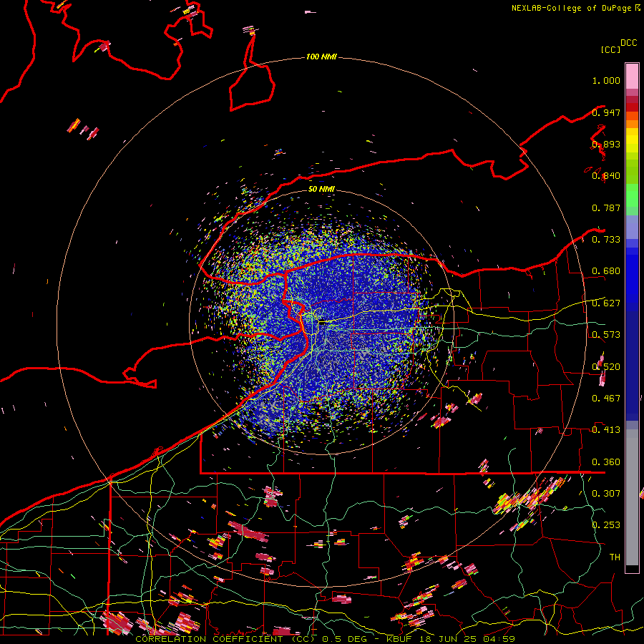644x644 pixels.
Task: Click the 0.307 scale value
Action: click(x=606, y=493)
